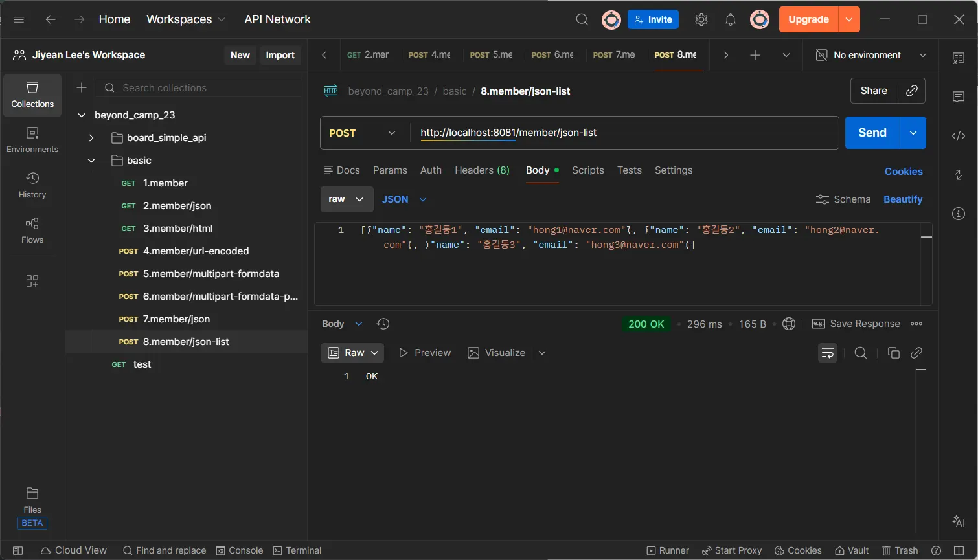The width and height of the screenshot is (978, 560).
Task: Open the Workspaces dropdown
Action: [186, 19]
